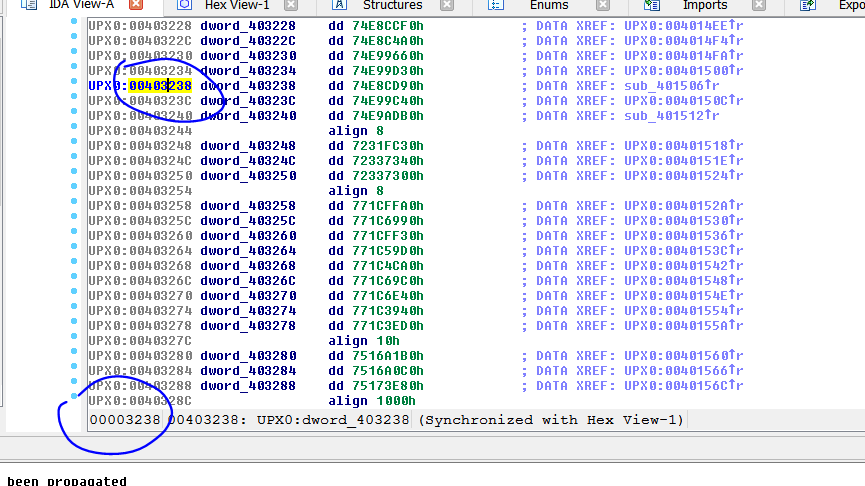865x486 pixels.
Task: Open the partially visible Exports tab
Action: (x=845, y=6)
